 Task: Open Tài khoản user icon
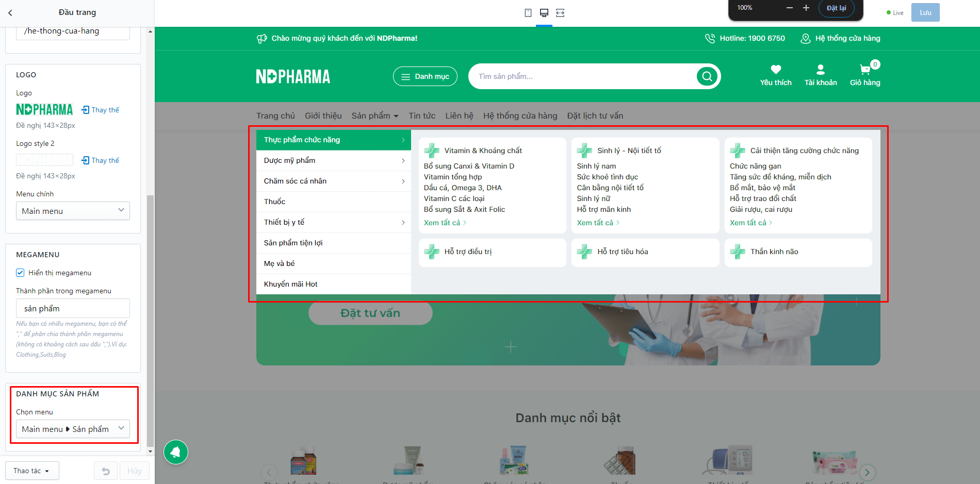[821, 70]
